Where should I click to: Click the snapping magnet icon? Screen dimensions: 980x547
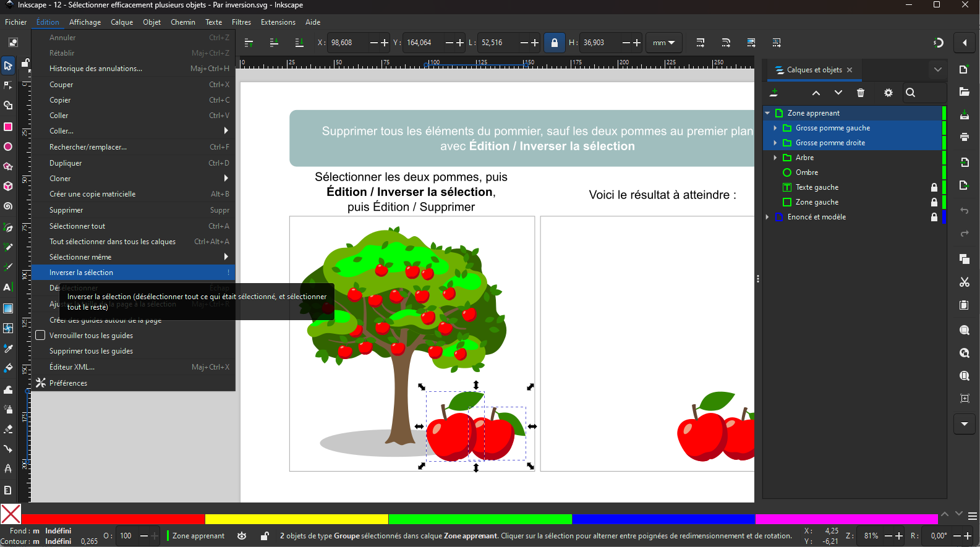939,43
